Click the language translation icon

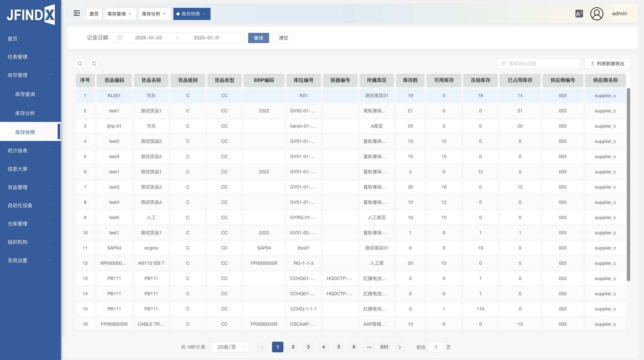click(x=579, y=14)
